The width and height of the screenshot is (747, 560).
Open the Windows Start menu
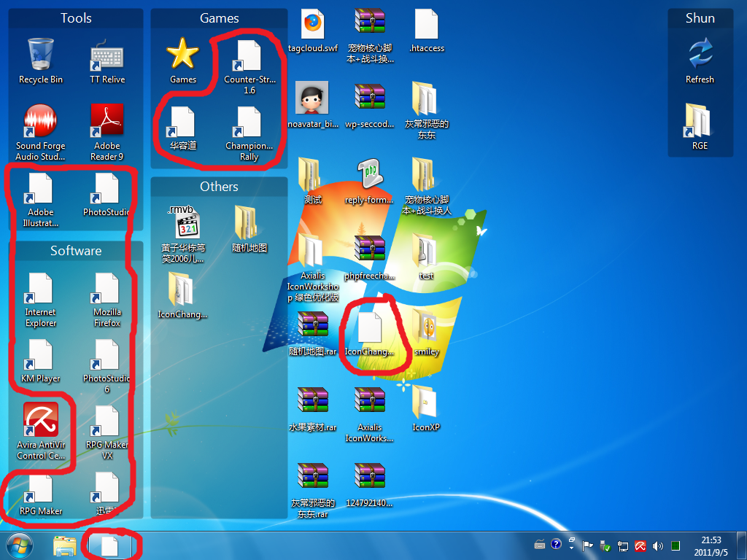click(20, 546)
